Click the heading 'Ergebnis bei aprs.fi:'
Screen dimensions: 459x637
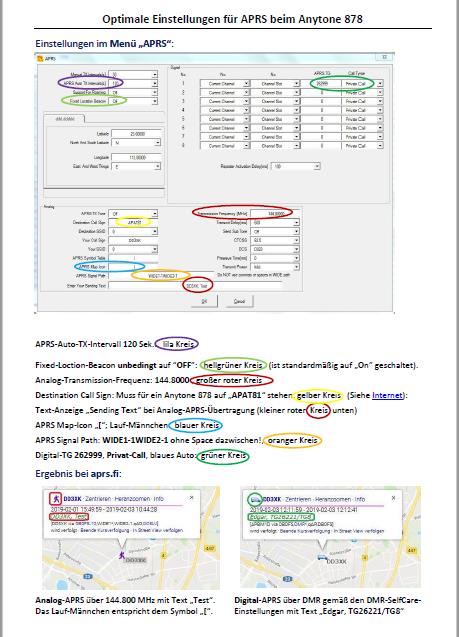click(x=78, y=474)
